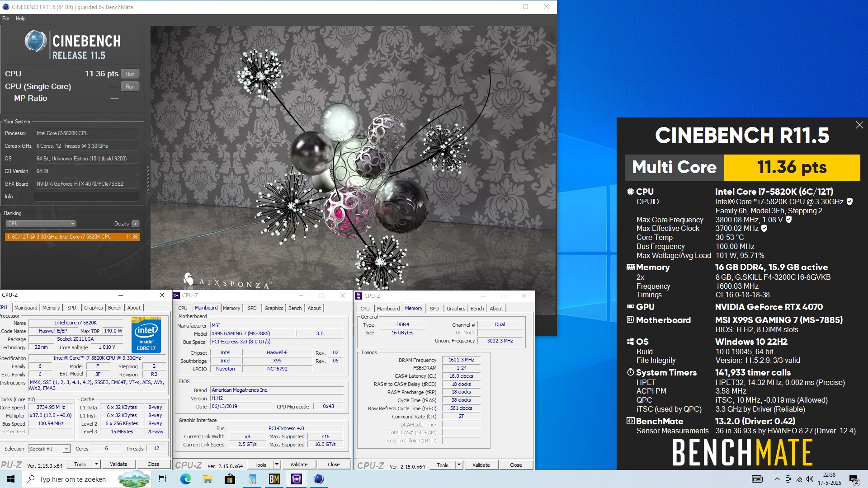Expand ranking Details arrow button
This screenshot has height=488, width=868.
[135, 224]
